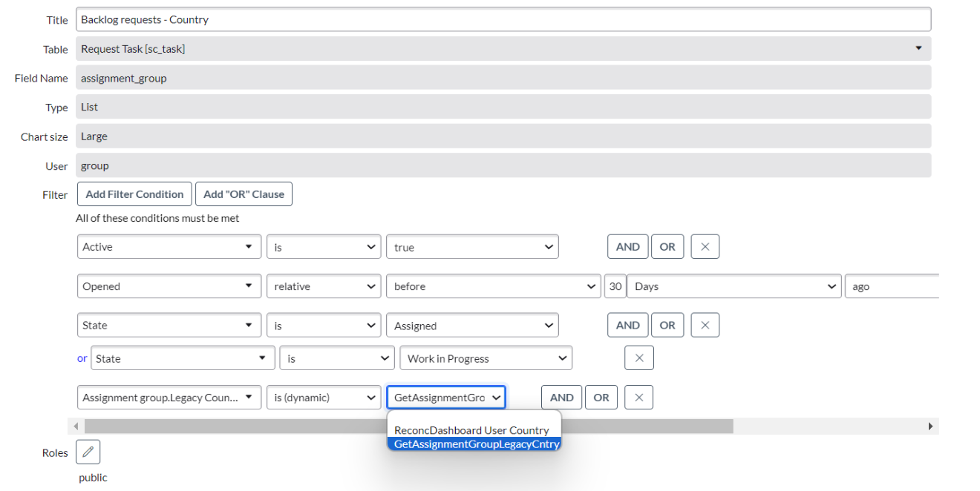Open the Work in Progress value dropdown

(486, 358)
